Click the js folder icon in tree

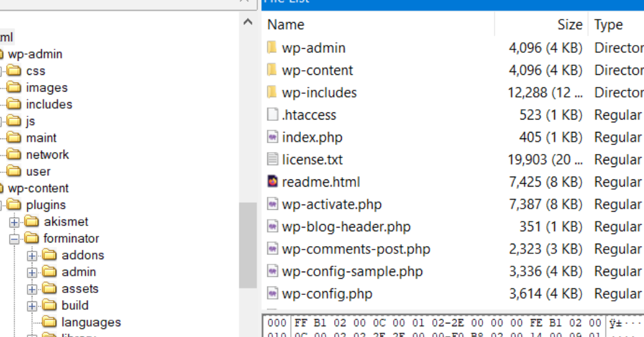(14, 121)
